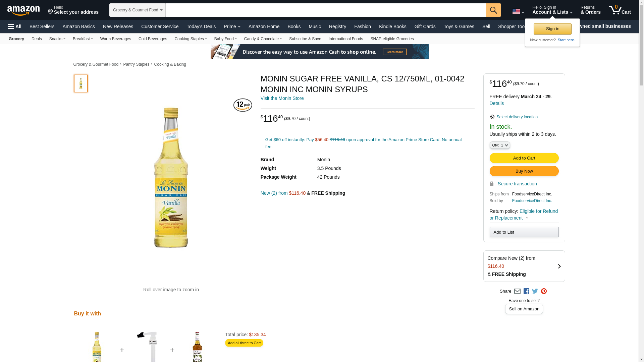This screenshot has width=644, height=362.
Task: Select the vanilla syrup product thumbnail
Action: coord(81,83)
